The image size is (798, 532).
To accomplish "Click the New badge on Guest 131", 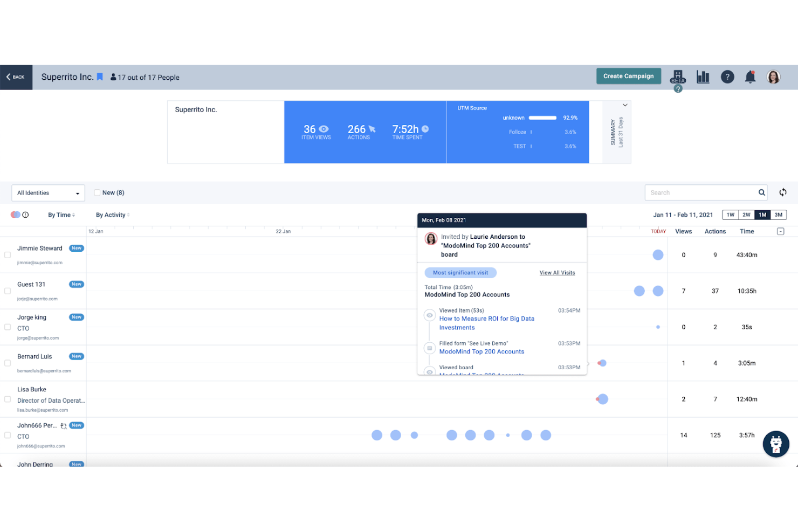I will pos(77,284).
